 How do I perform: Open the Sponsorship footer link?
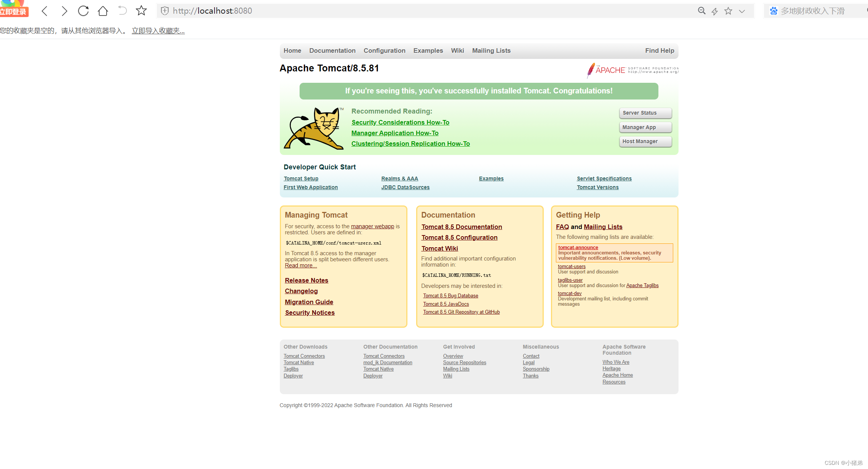point(536,369)
